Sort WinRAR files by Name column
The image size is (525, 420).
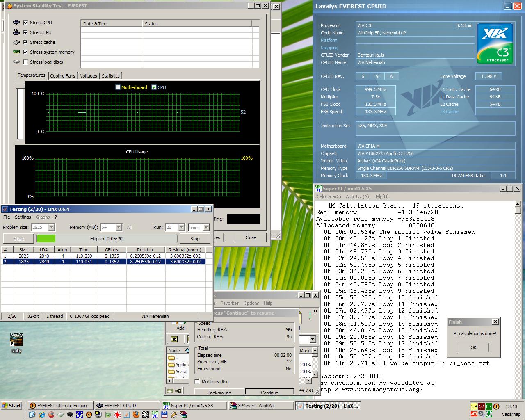pyautogui.click(x=177, y=351)
